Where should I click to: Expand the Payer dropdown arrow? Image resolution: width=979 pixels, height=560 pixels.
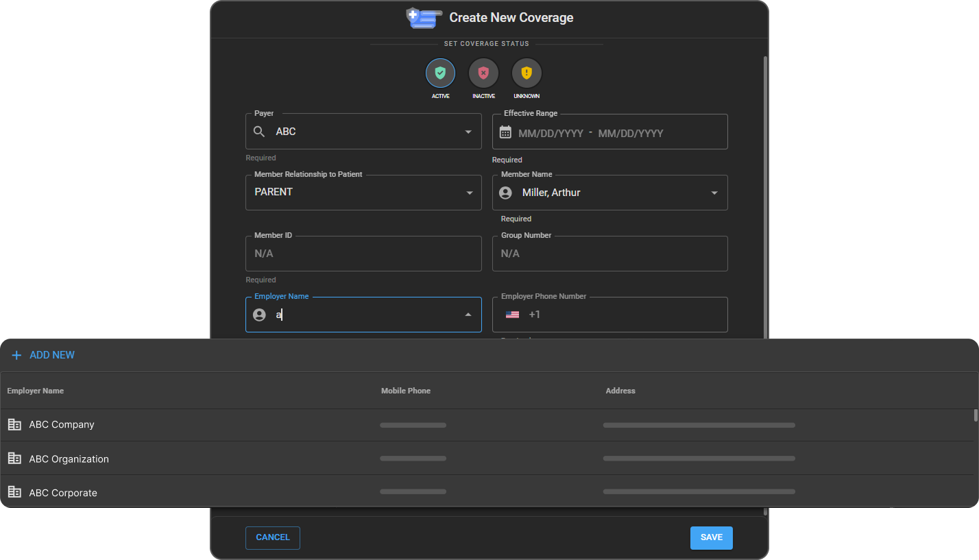468,132
